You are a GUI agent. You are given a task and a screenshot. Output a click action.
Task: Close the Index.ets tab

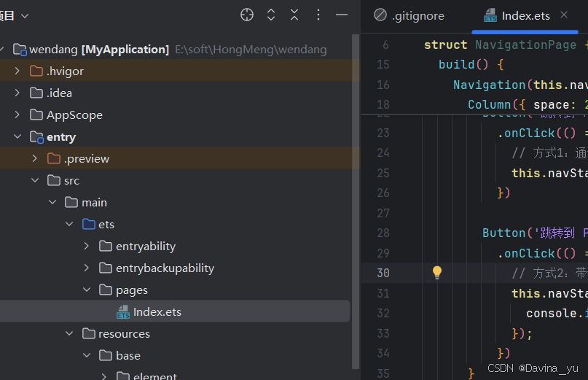click(564, 15)
